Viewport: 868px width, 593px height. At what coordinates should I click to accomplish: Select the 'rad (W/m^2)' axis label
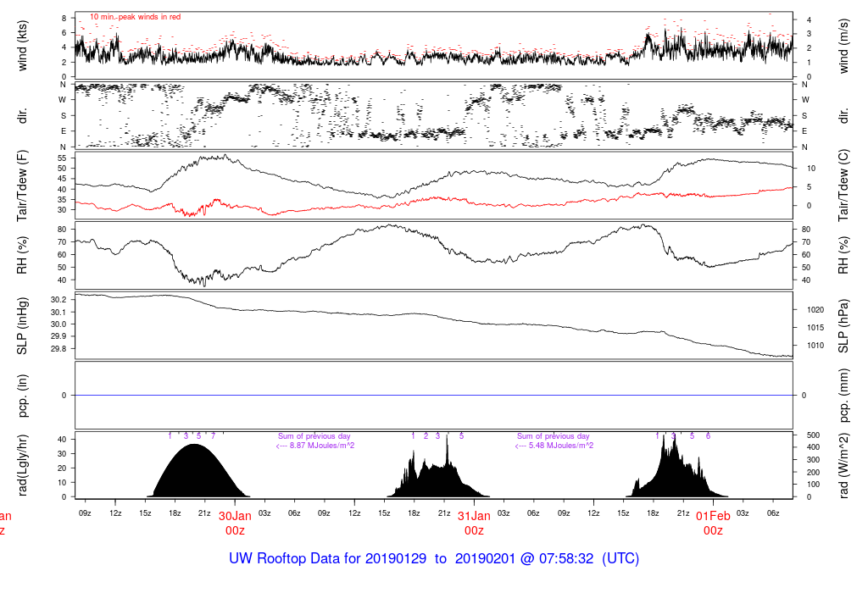pos(843,466)
